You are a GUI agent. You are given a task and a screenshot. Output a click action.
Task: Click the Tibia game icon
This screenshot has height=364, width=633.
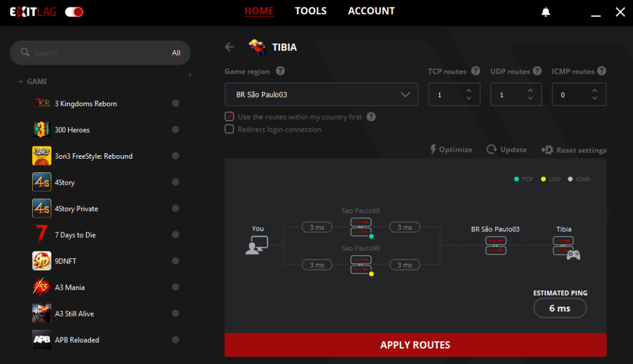coord(257,47)
